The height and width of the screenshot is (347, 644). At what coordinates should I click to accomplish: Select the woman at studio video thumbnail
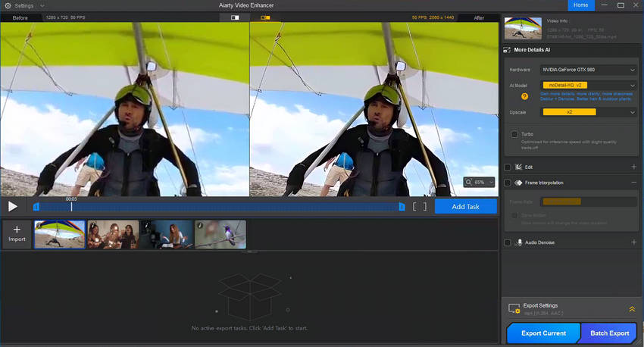[167, 234]
